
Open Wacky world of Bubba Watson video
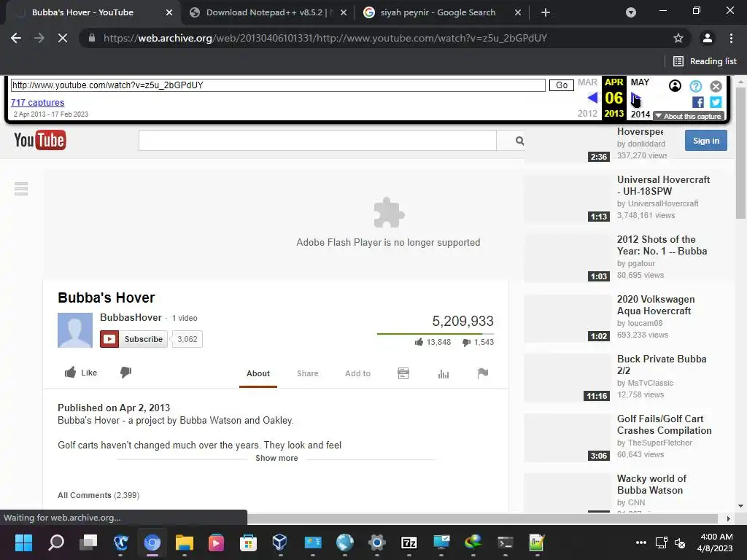tap(651, 484)
